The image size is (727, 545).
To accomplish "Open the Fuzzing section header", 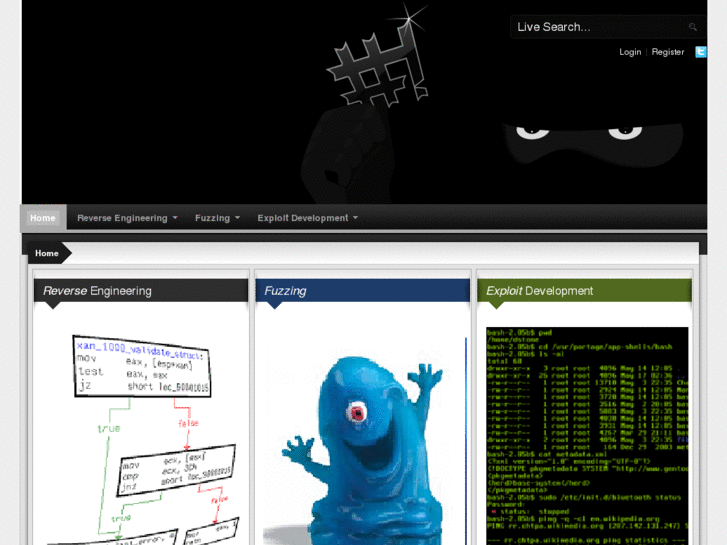I will click(x=363, y=291).
